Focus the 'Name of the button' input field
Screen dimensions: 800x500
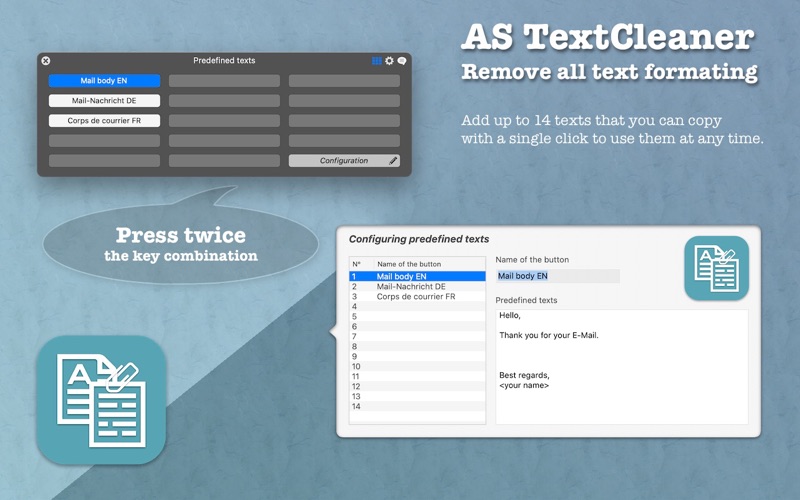tap(558, 276)
